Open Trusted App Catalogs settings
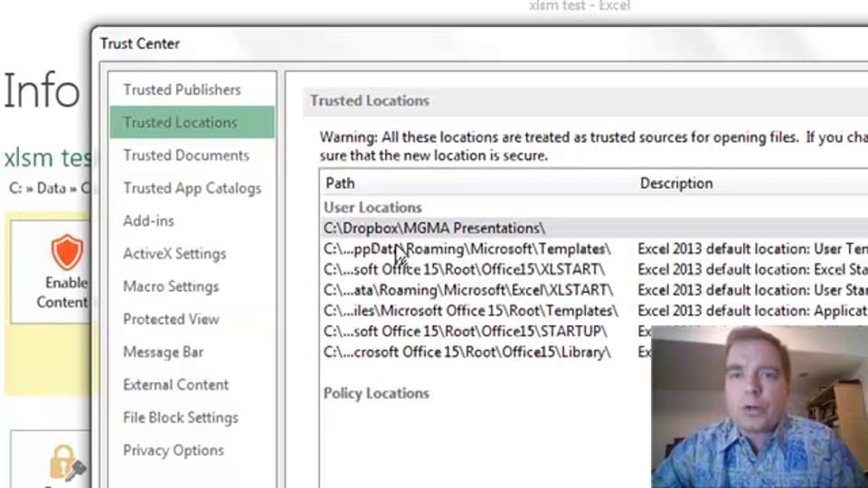This screenshot has width=868, height=488. [x=192, y=188]
